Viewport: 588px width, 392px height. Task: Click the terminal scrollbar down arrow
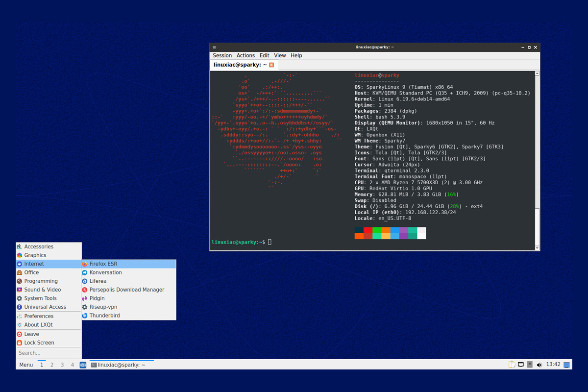[x=537, y=248]
